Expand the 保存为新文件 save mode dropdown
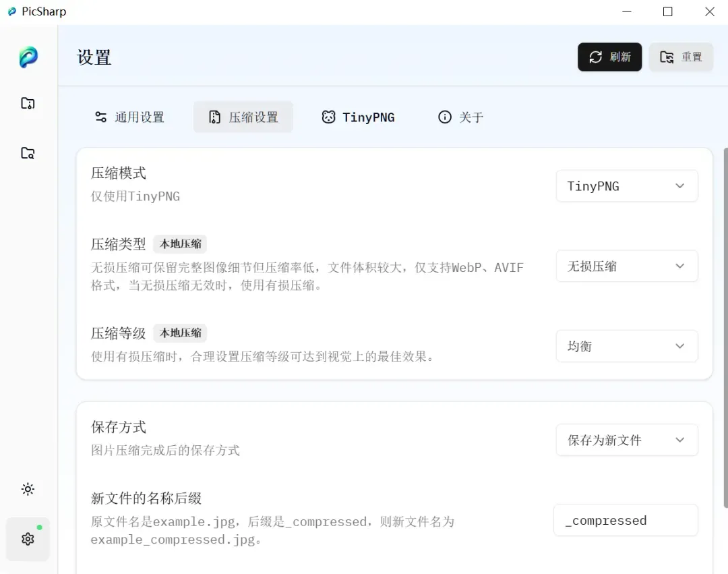Viewport: 728px width, 574px height. (627, 440)
